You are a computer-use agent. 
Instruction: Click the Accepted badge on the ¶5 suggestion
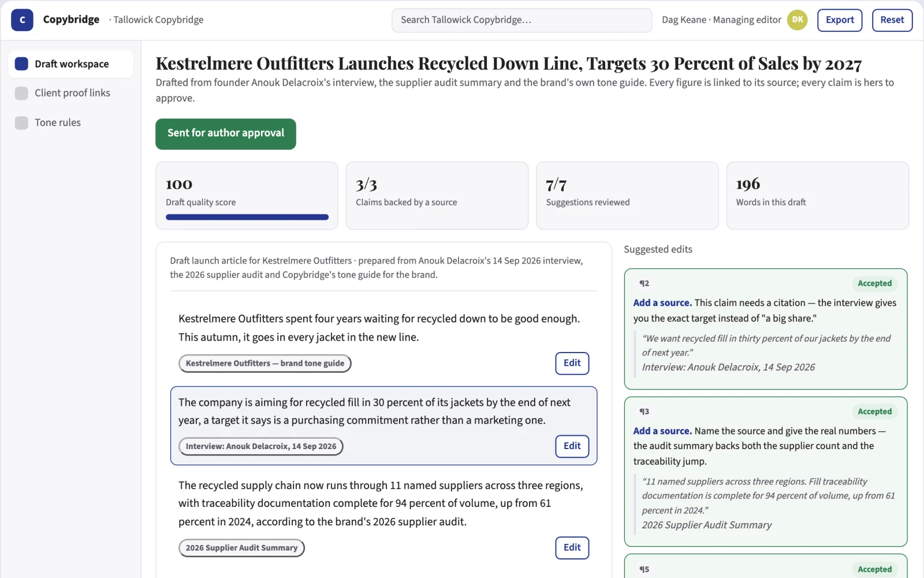pos(874,570)
